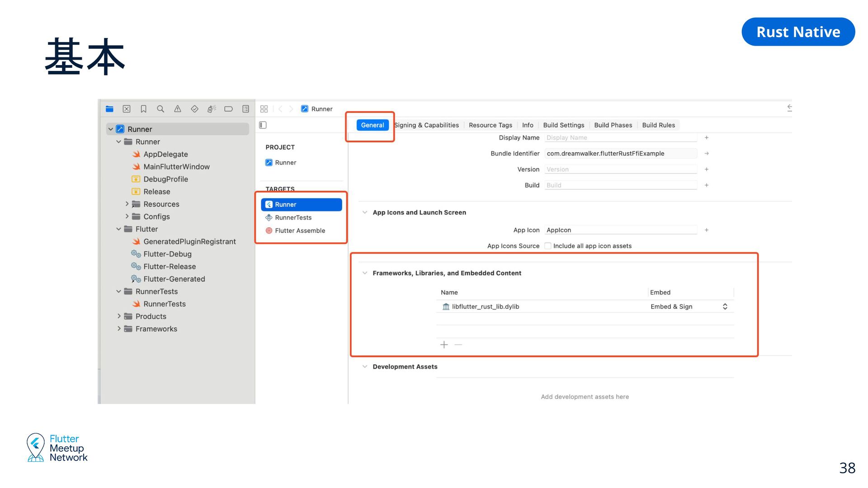Viewport: 868px width, 488px height.
Task: Select the Flutter Assemble target
Action: pyautogui.click(x=300, y=230)
